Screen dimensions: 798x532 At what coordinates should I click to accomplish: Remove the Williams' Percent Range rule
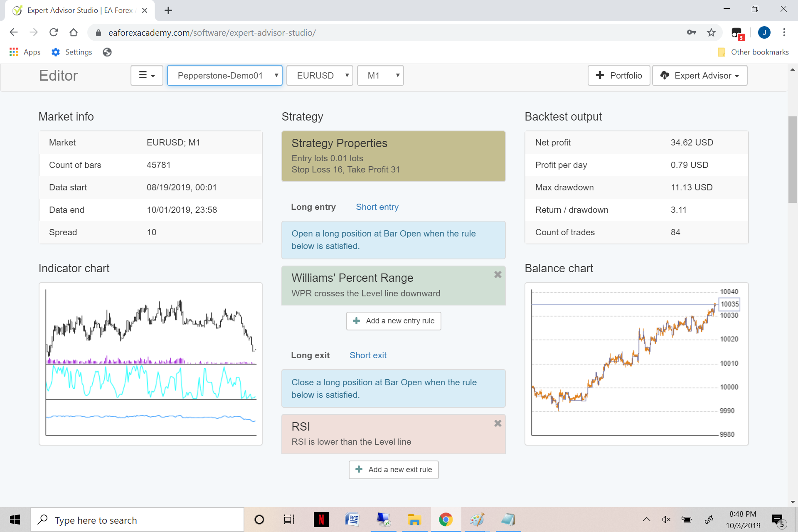click(x=498, y=275)
